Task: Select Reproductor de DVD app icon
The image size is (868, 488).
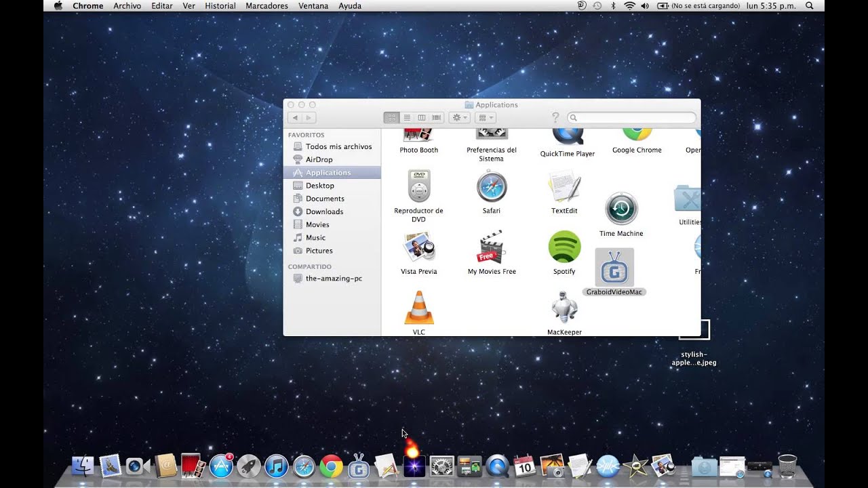Action: [x=418, y=186]
